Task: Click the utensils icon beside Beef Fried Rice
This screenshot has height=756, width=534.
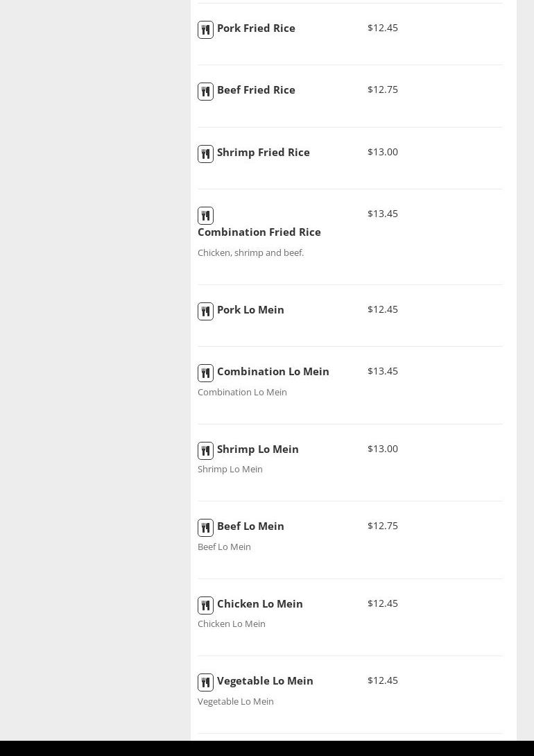Action: 205,92
